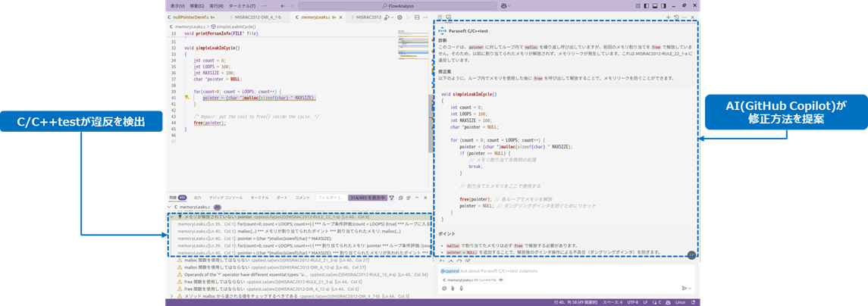Click the editor vertical scrollbar
Screen dimensions: 868x306
click(431, 123)
